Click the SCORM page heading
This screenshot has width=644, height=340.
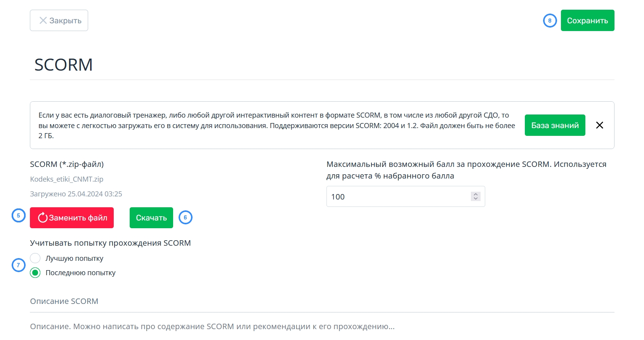64,65
